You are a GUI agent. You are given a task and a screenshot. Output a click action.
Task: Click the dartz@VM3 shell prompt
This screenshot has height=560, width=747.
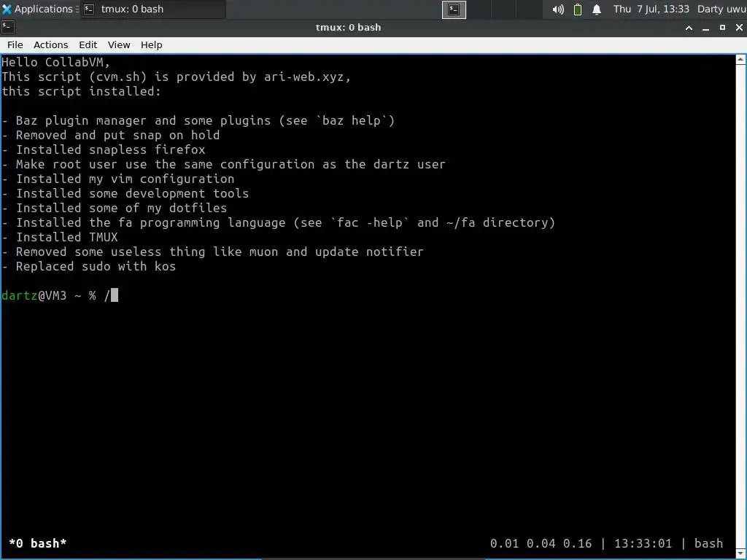(49, 296)
